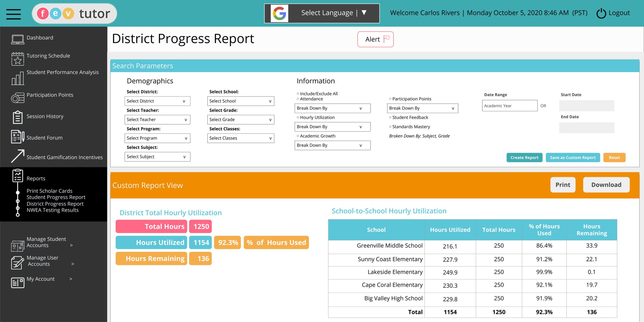Open Break Down By under Academic Growth

[332, 145]
